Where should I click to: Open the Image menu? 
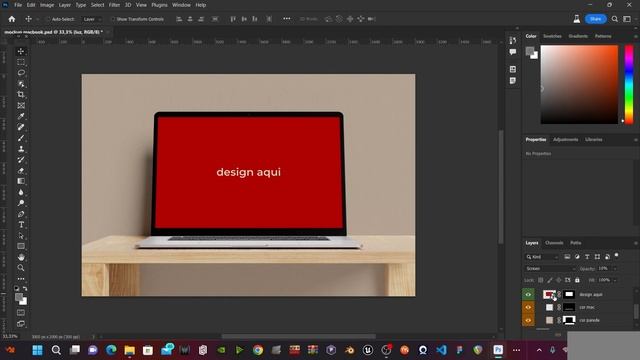(x=47, y=5)
